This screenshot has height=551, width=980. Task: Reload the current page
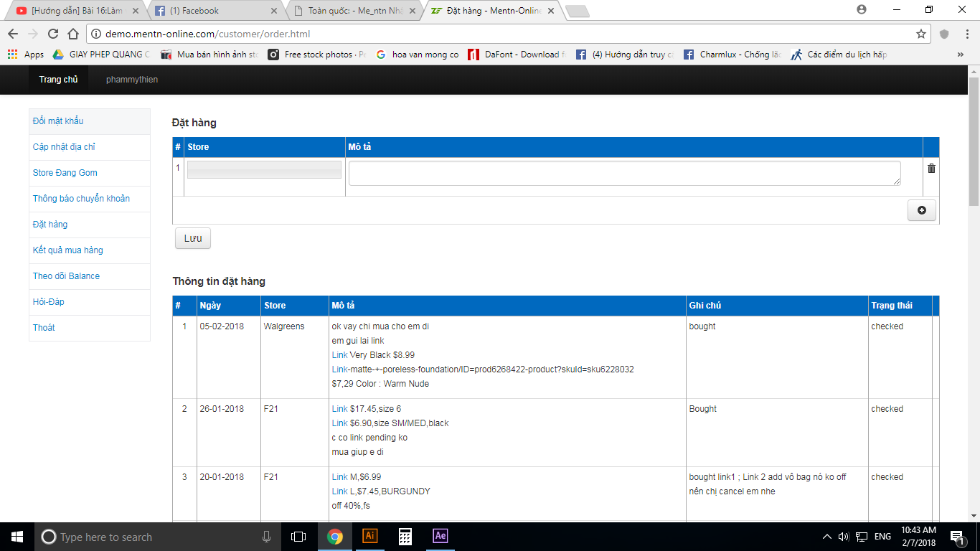click(52, 34)
